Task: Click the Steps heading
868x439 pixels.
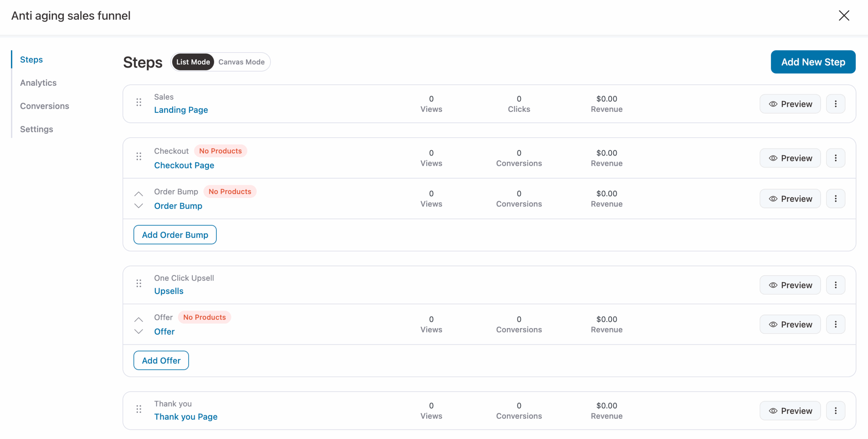Action: [143, 63]
